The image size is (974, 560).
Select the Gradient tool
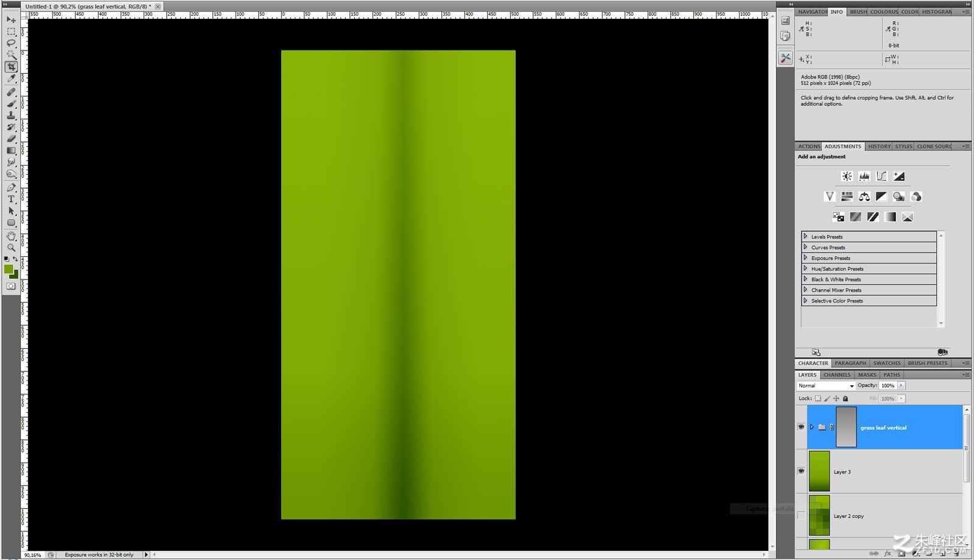(11, 150)
